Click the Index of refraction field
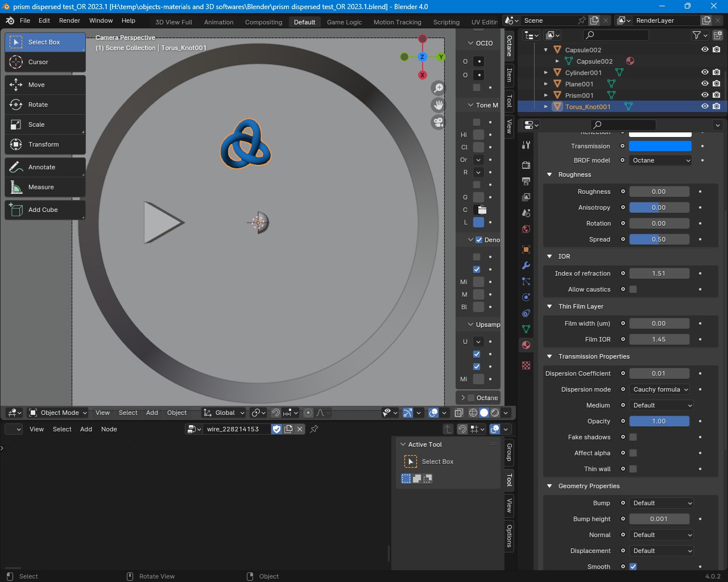 (659, 273)
